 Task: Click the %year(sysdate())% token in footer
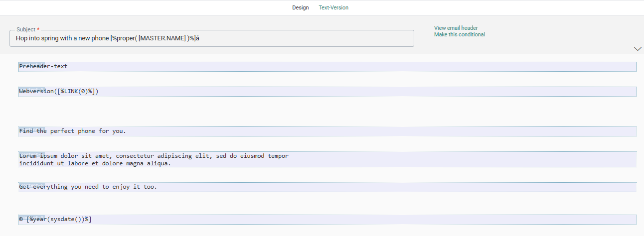tap(59, 220)
